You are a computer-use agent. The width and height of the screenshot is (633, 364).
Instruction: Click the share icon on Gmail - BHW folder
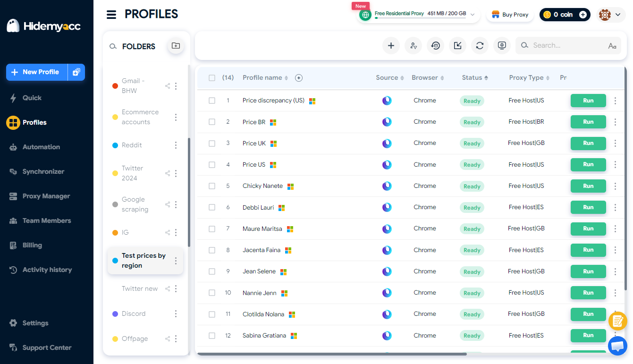click(168, 86)
